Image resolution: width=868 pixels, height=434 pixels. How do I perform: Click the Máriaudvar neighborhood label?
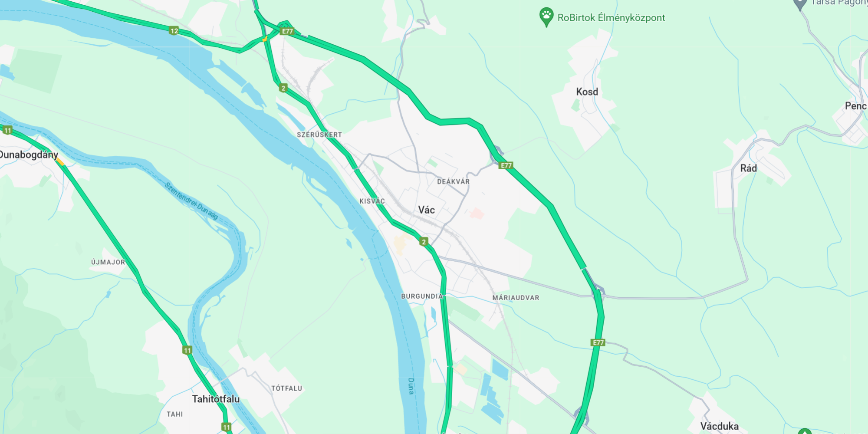(516, 298)
